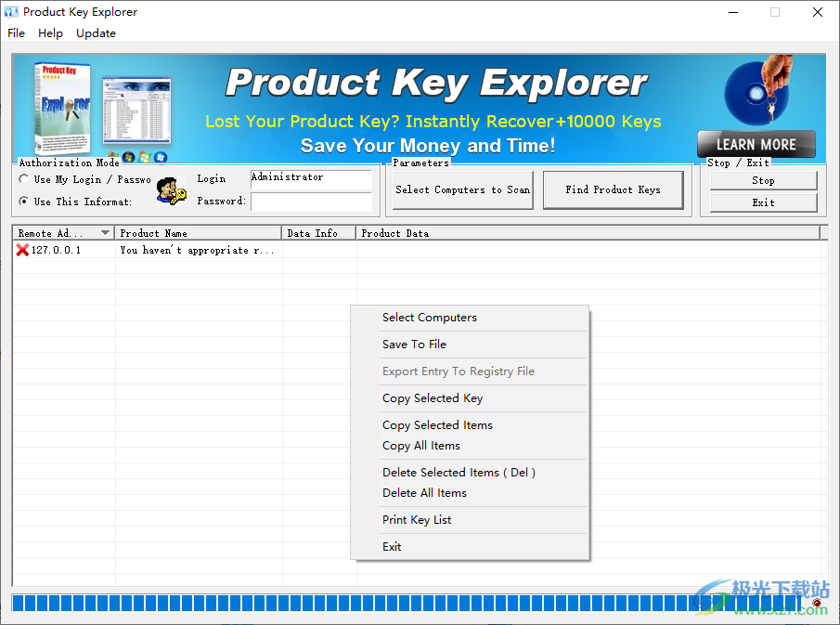840x625 pixels.
Task: Click the Exit button in the Stop / Exit group
Action: pyautogui.click(x=763, y=202)
